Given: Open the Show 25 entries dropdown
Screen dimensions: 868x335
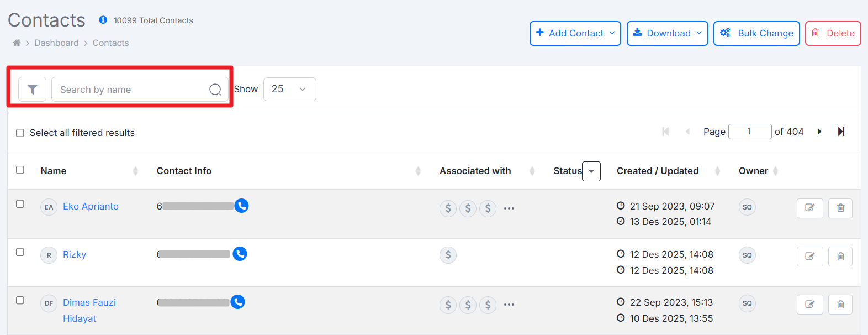Looking at the screenshot, I should [289, 89].
